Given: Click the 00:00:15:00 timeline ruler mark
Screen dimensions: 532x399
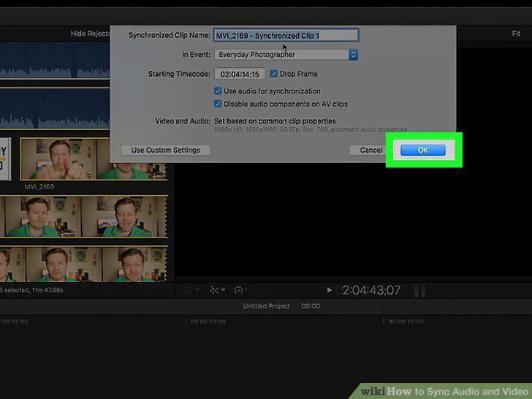Looking at the screenshot, I should pyautogui.click(x=406, y=322).
